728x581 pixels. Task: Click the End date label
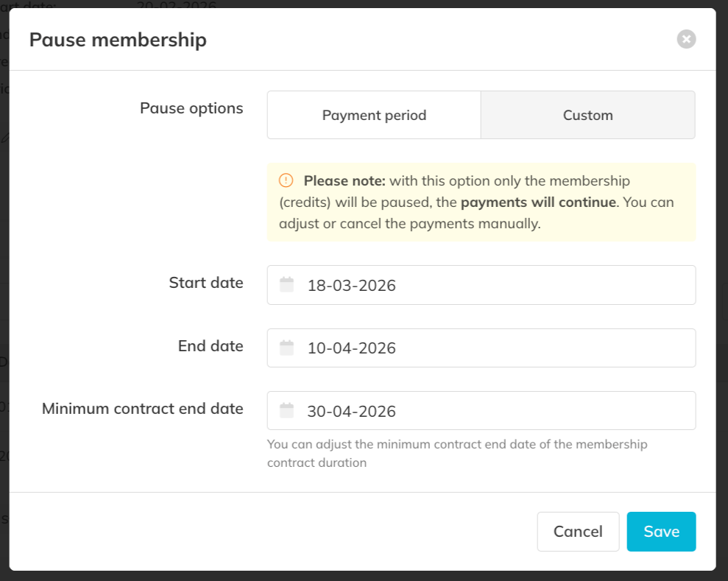pos(211,346)
